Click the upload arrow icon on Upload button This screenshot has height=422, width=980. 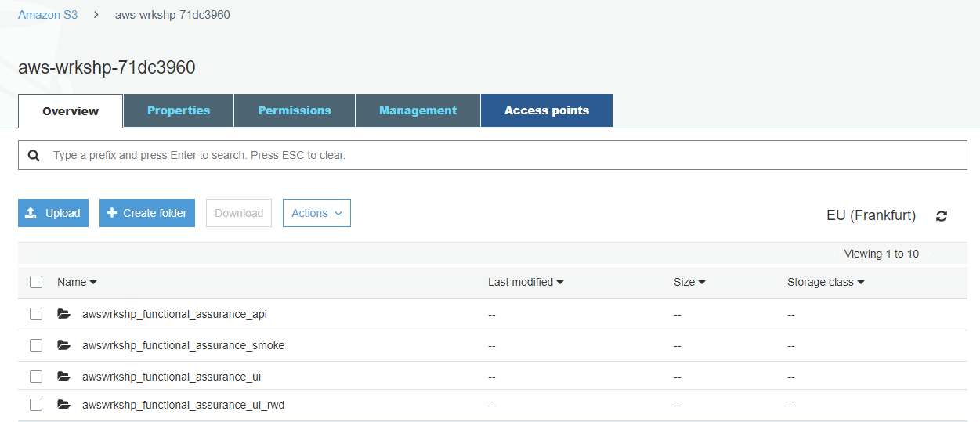click(31, 213)
